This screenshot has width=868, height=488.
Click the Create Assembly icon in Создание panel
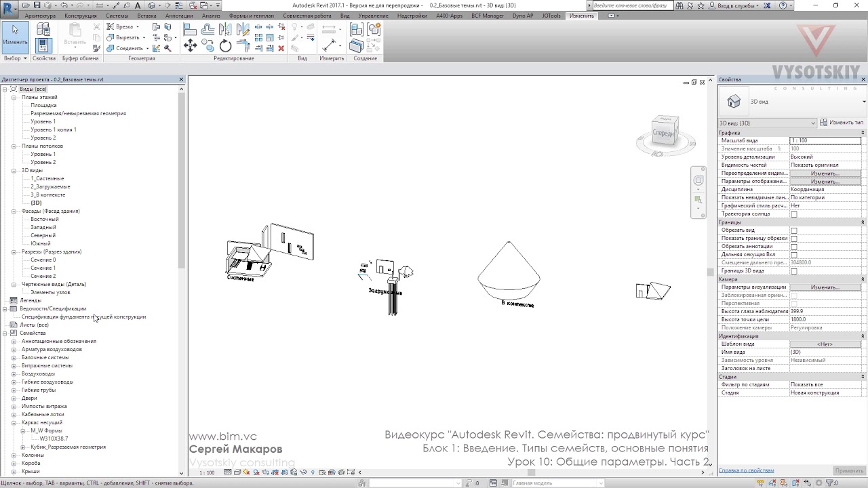[x=357, y=29]
